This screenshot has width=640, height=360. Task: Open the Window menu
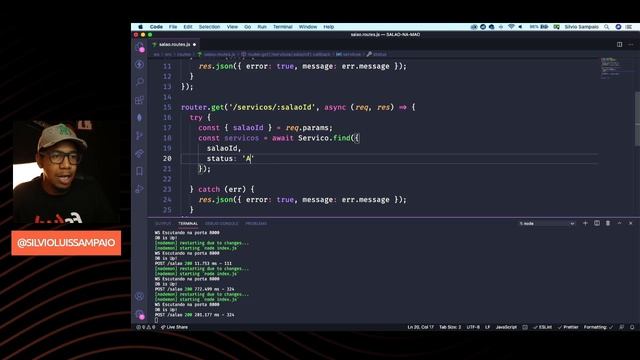(x=308, y=27)
